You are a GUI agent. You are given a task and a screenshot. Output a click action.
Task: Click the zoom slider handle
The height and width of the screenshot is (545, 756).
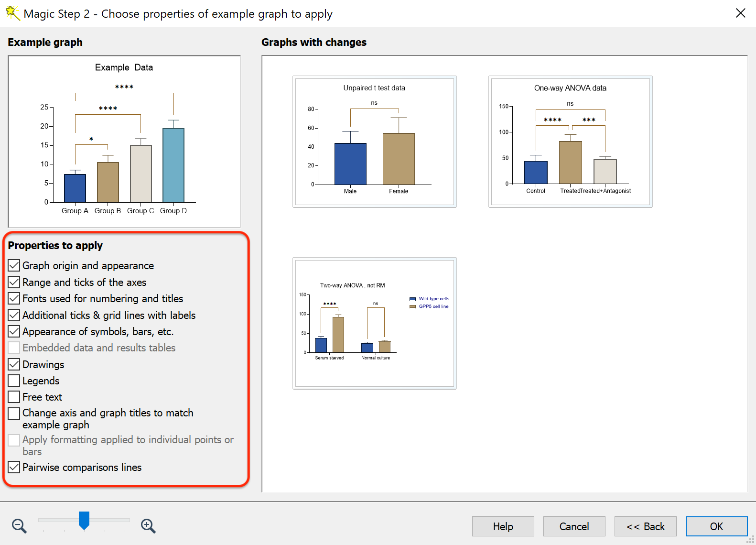(x=84, y=520)
